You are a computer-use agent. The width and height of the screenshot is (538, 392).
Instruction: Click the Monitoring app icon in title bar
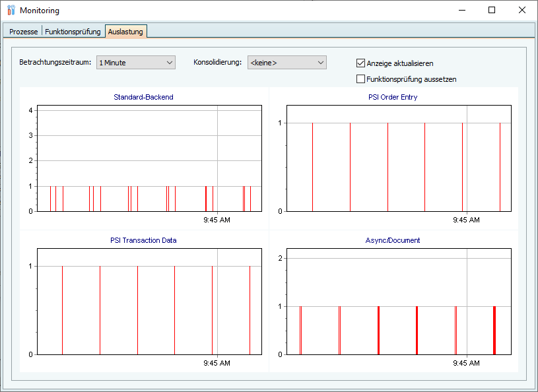[x=11, y=11]
